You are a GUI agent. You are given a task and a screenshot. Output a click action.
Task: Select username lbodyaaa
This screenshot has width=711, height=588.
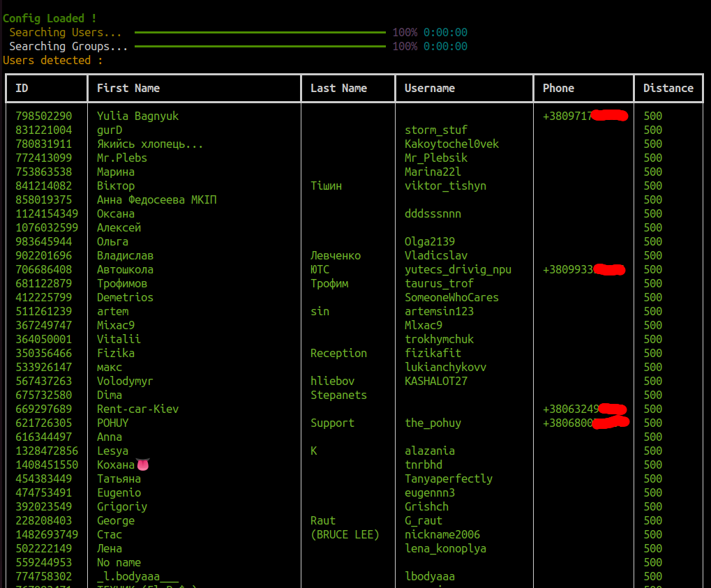point(429,577)
